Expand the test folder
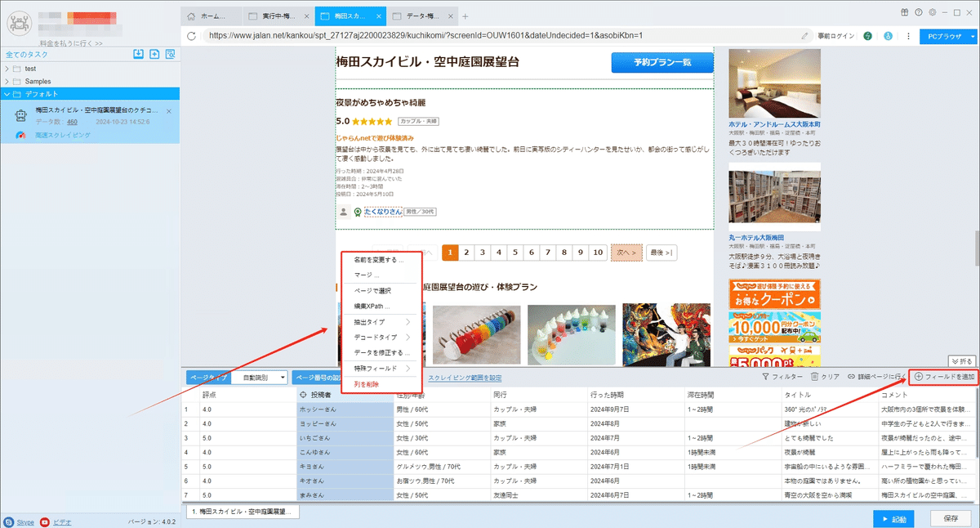Screen dimensions: 980x528 click(7, 69)
